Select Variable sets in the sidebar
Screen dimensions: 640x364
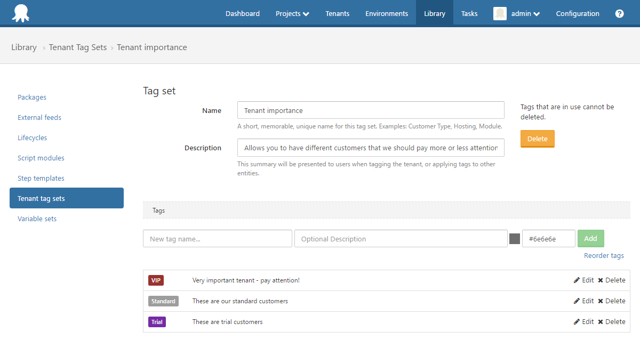[37, 219]
